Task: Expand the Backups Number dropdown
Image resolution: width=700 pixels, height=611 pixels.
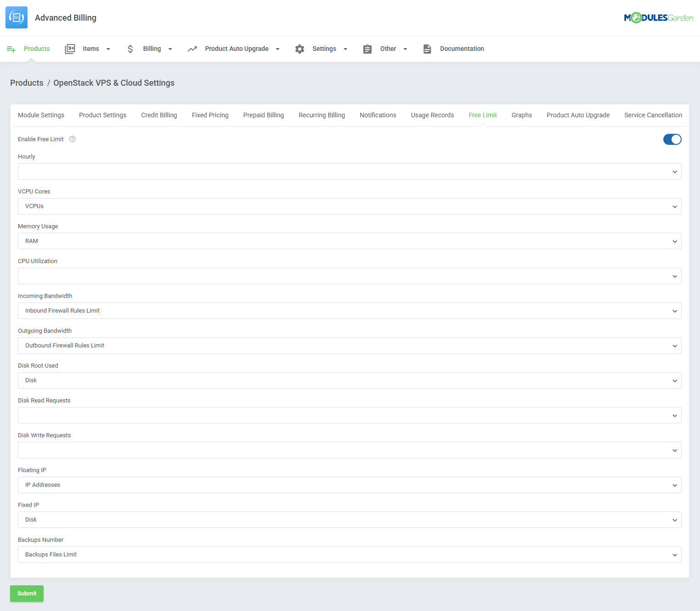Action: point(674,555)
